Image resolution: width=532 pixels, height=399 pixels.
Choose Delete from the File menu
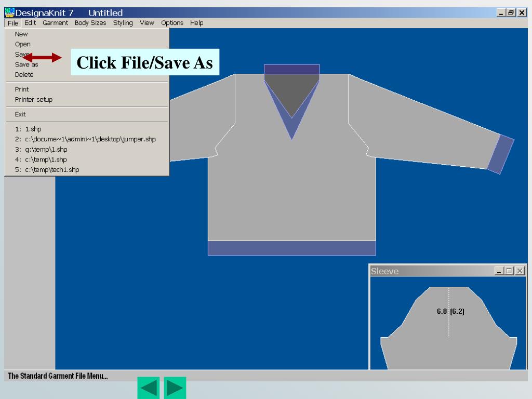[87, 75]
